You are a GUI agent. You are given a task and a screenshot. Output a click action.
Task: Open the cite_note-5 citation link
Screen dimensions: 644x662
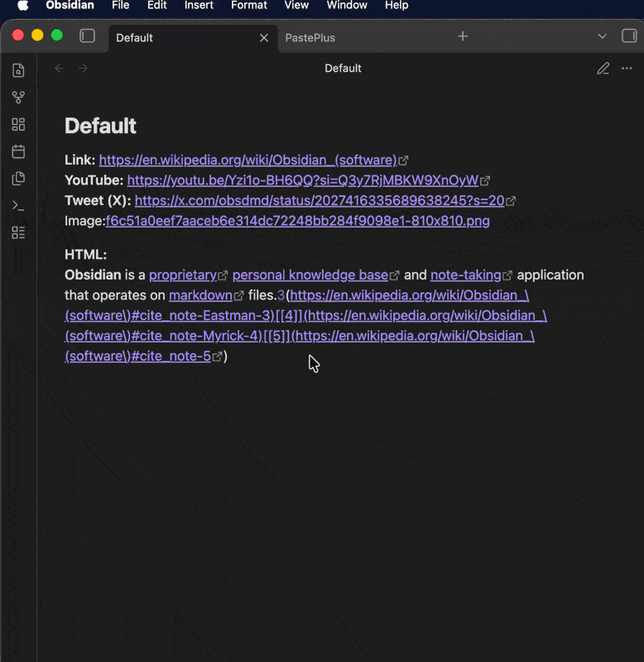pyautogui.click(x=137, y=357)
